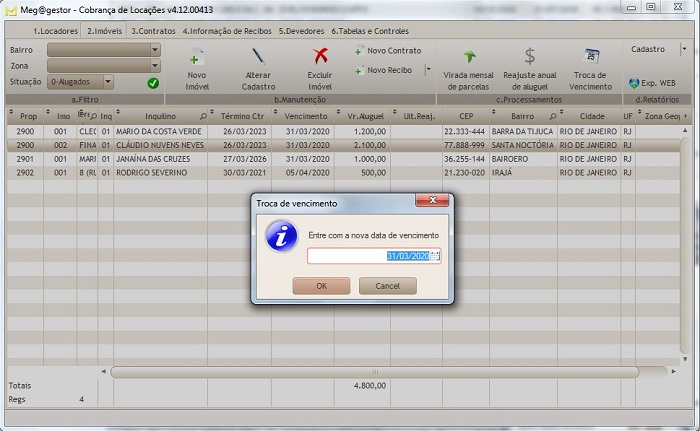Screen dimensions: 700x431
Task: Click the Virada mensal de parcelas icon
Action: pos(469,56)
